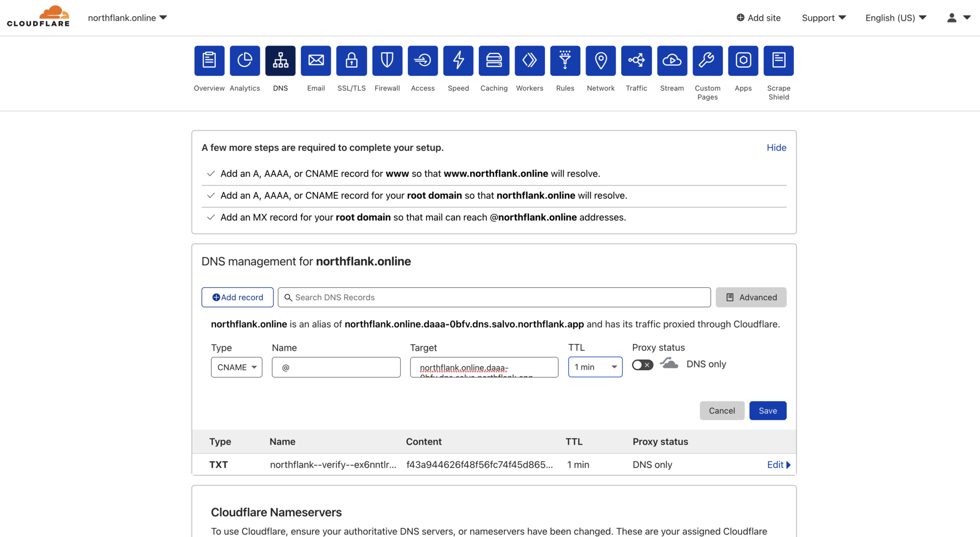Click the Add site link

click(758, 18)
